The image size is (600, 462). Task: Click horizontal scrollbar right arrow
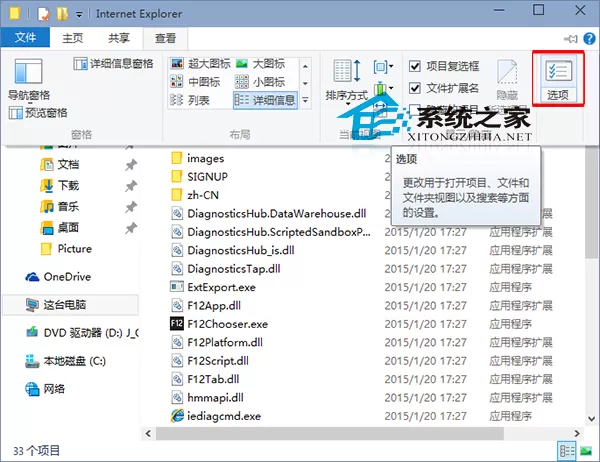coord(577,433)
